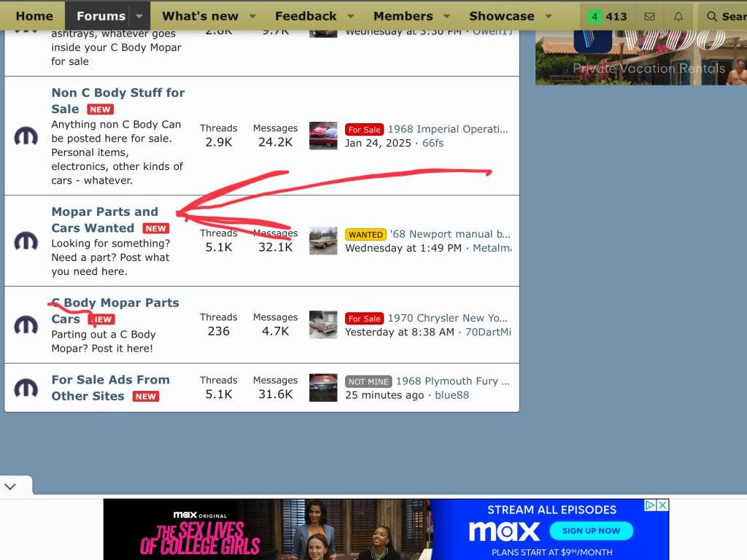The height and width of the screenshot is (560, 747).
Task: Close the Max banner ad with X
Action: (x=662, y=505)
